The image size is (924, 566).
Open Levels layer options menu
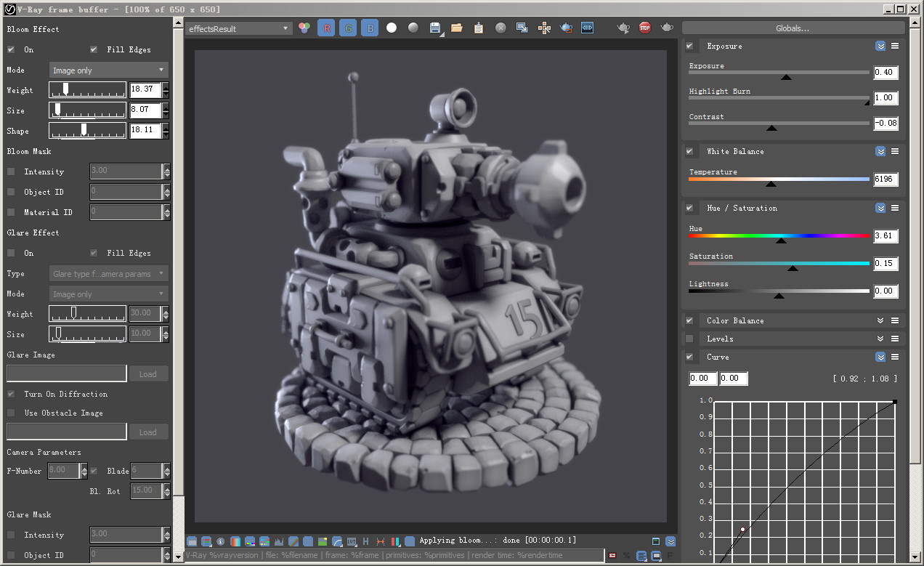(895, 339)
